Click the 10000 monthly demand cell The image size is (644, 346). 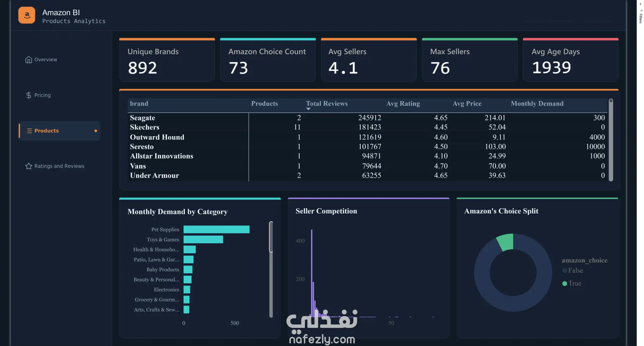595,147
